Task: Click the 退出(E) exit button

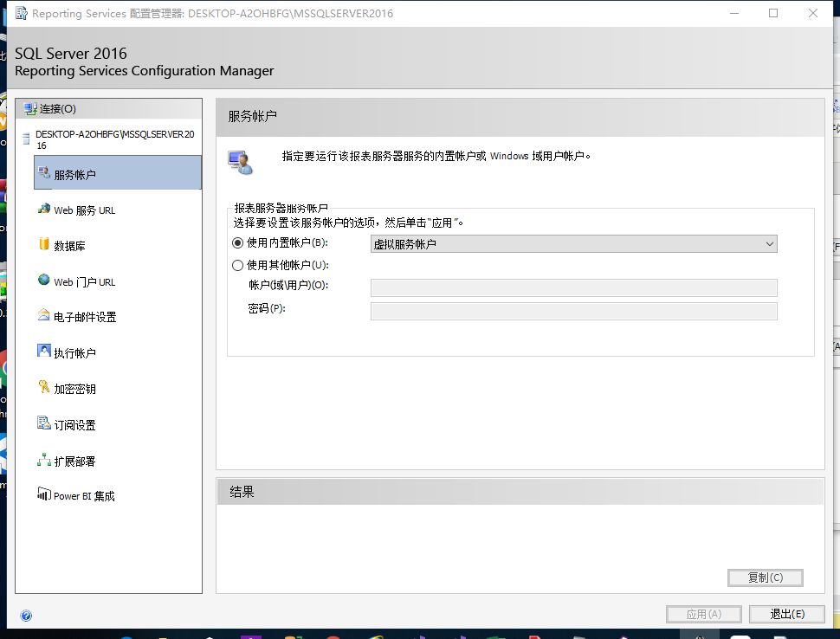Action: (x=786, y=614)
